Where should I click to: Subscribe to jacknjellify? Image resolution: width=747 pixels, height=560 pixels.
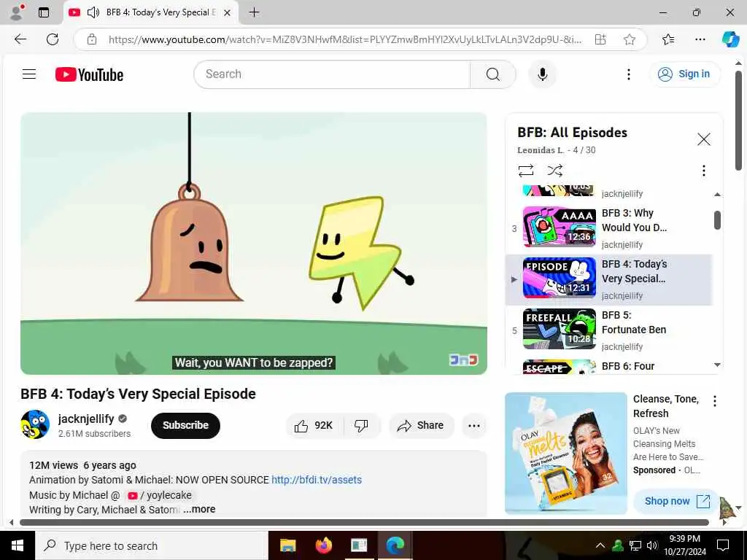[x=185, y=425]
